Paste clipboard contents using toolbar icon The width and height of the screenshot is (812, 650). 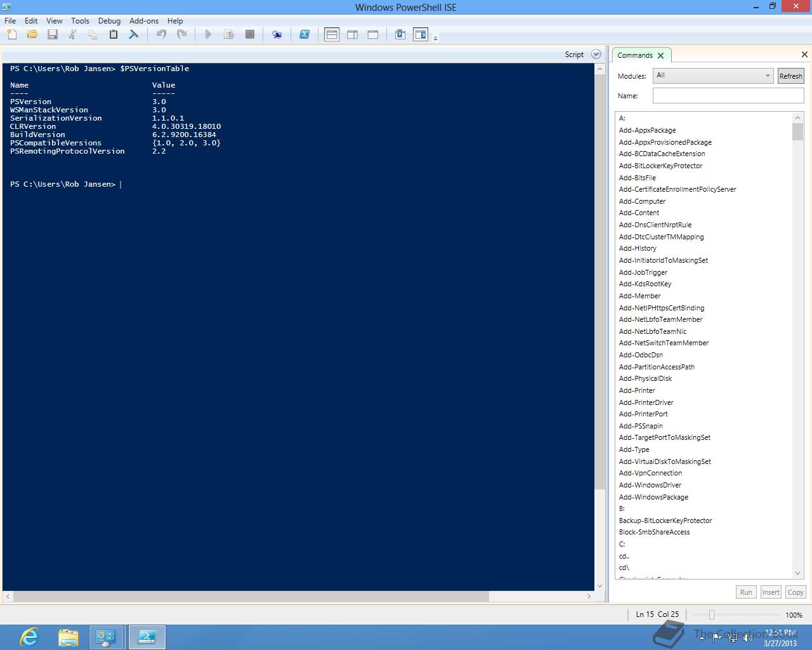pos(114,35)
